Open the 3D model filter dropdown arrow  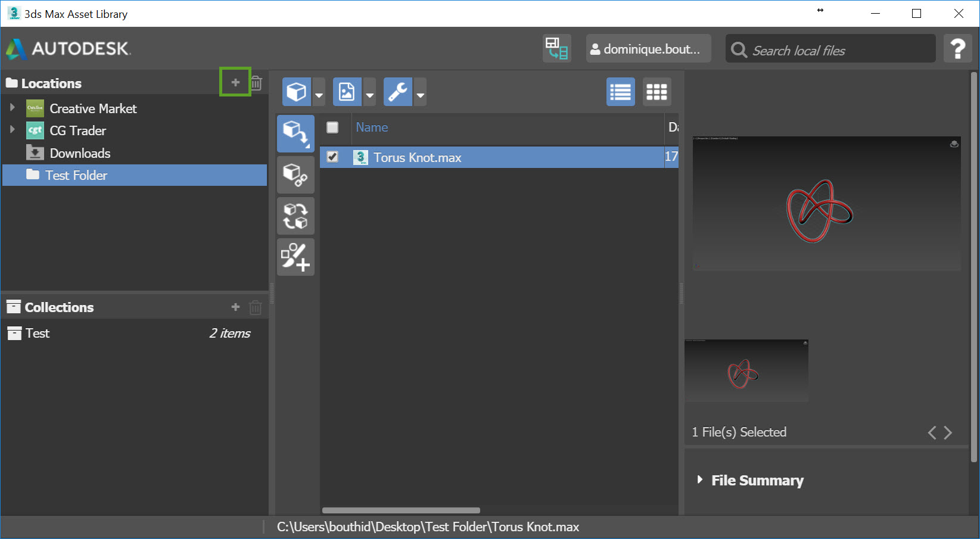tap(319, 92)
